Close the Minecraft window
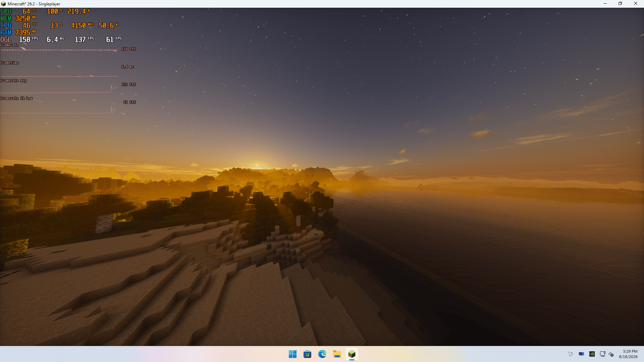 (x=636, y=4)
